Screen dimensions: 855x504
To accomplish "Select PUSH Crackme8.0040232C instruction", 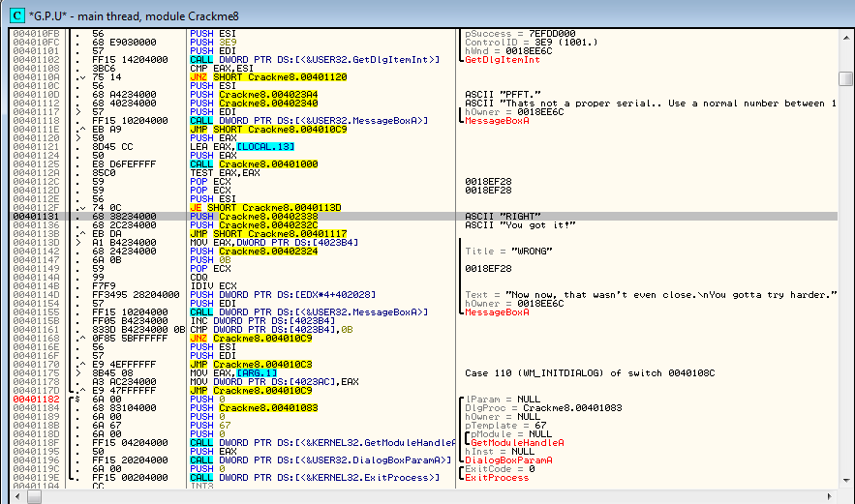I will pos(254,225).
